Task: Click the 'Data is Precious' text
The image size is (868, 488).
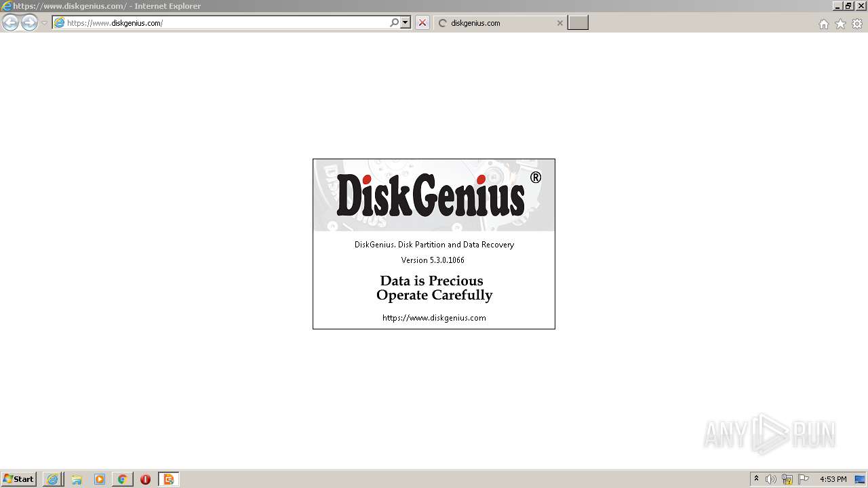Action: [x=431, y=281]
